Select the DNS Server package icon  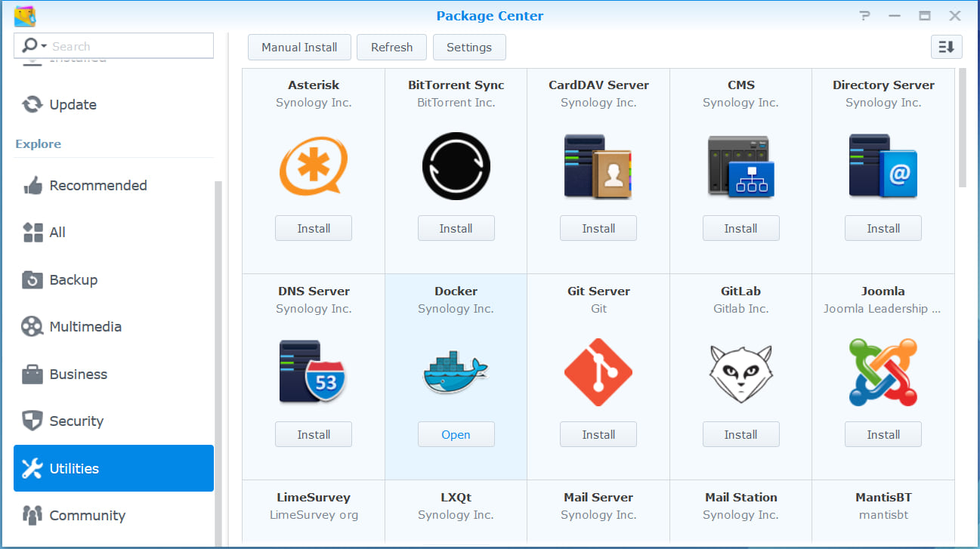click(314, 371)
